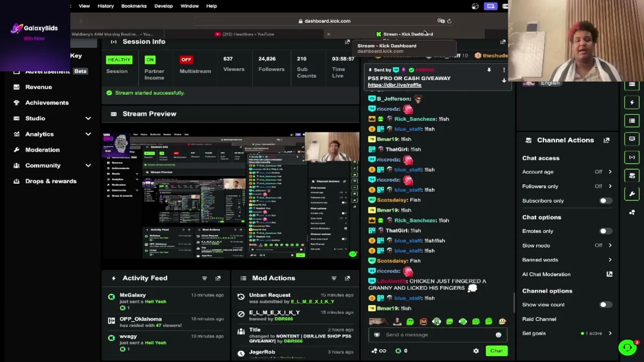This screenshot has width=644, height=362.
Task: Open the Develop menu
Action: coord(164,6)
